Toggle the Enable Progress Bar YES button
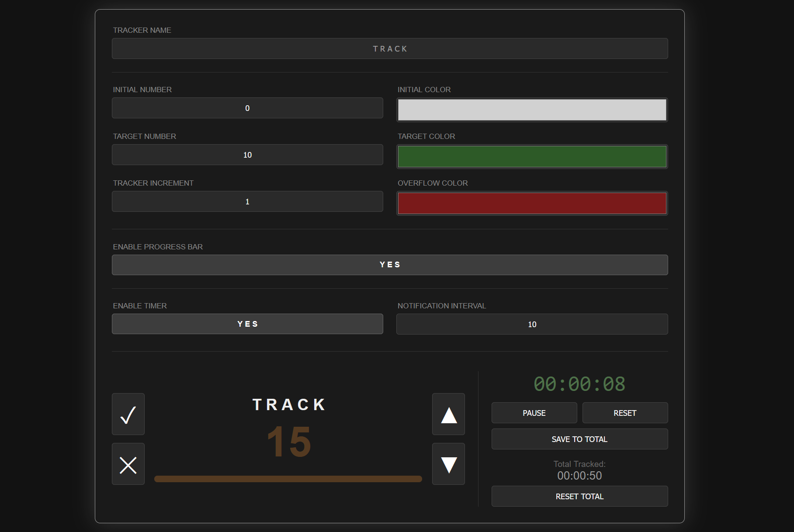 [390, 265]
